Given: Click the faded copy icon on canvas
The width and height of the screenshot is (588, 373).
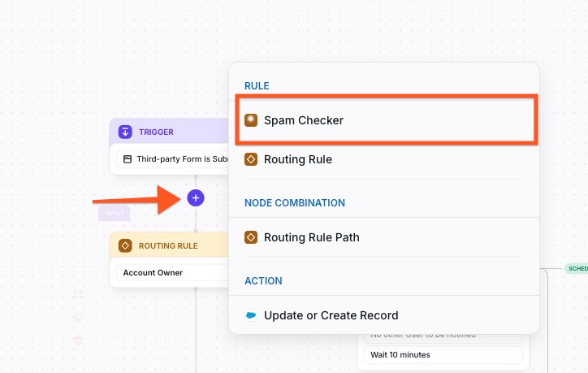Looking at the screenshot, I should [78, 317].
